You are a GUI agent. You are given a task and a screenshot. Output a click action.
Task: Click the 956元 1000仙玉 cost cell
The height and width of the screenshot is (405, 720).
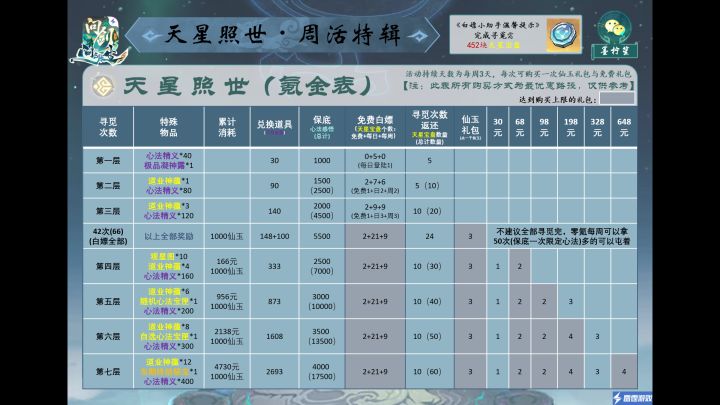click(x=227, y=302)
